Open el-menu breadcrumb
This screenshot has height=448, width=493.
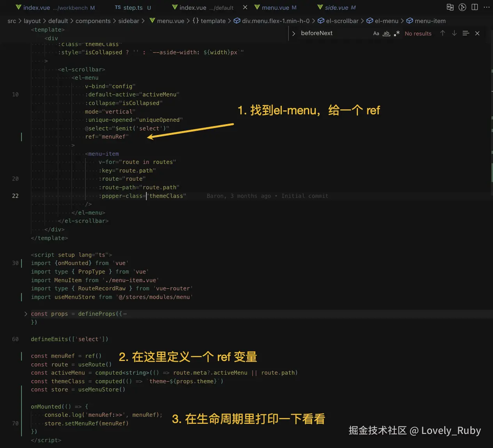pos(386,21)
